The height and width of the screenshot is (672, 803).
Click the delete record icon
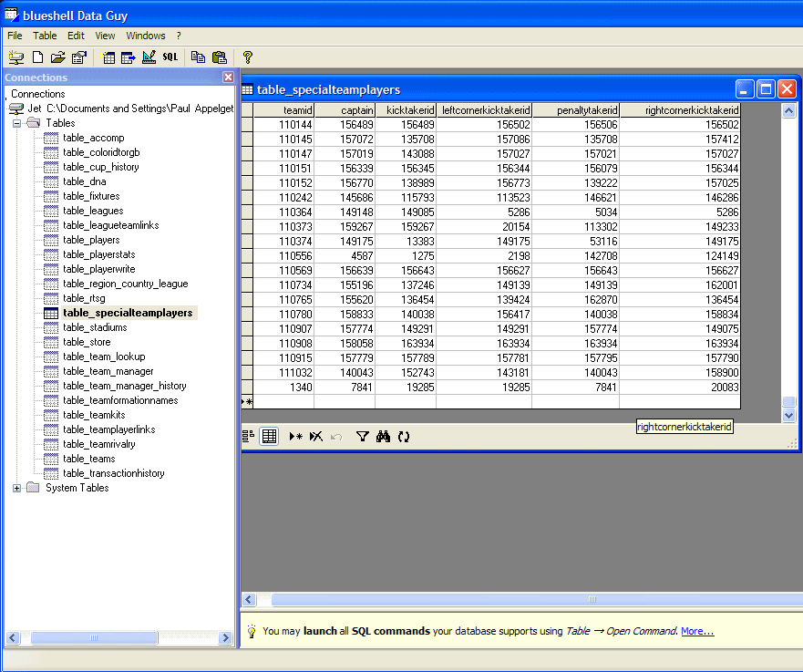pos(315,437)
